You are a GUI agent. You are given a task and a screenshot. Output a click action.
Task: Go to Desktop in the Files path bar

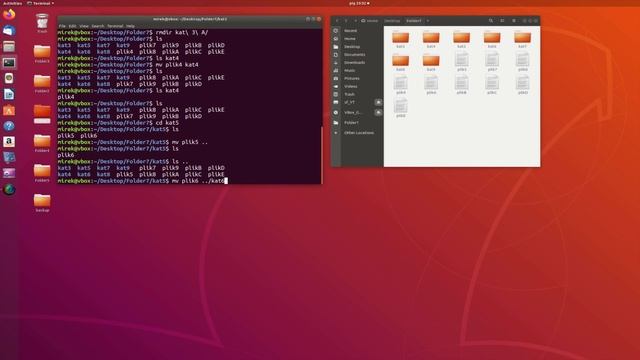[x=392, y=20]
